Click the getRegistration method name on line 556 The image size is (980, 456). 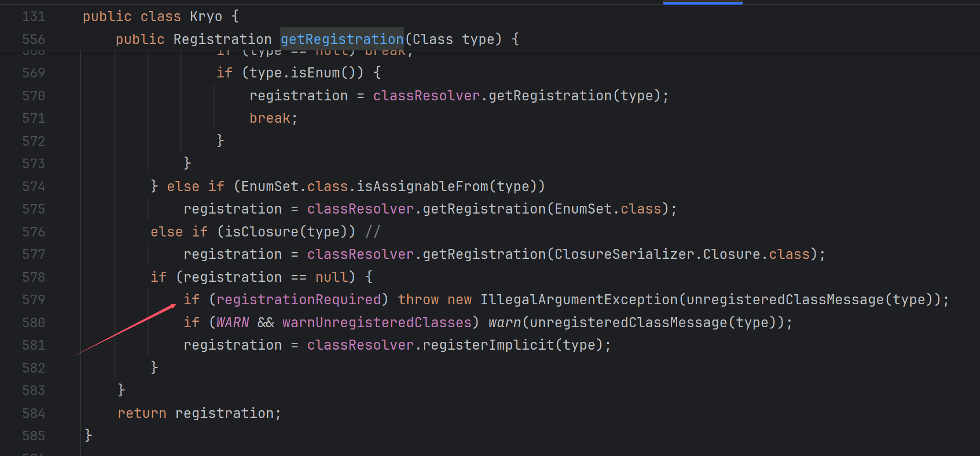tap(342, 39)
